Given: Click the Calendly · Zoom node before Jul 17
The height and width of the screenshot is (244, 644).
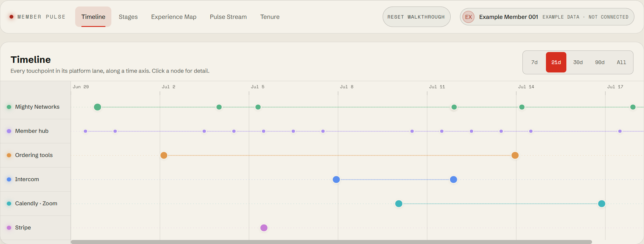Looking at the screenshot, I should [x=602, y=204].
